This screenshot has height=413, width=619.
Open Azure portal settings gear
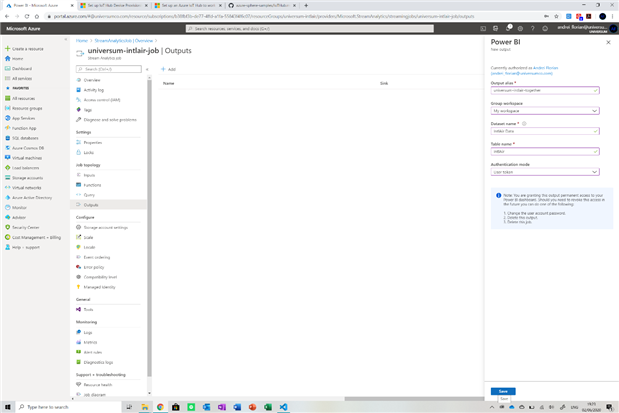tap(520, 28)
